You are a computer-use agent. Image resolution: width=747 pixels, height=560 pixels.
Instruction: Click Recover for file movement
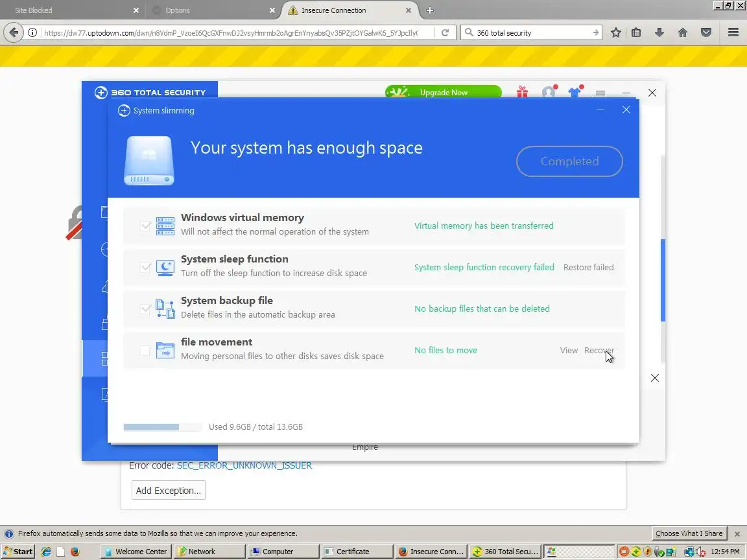coord(599,350)
